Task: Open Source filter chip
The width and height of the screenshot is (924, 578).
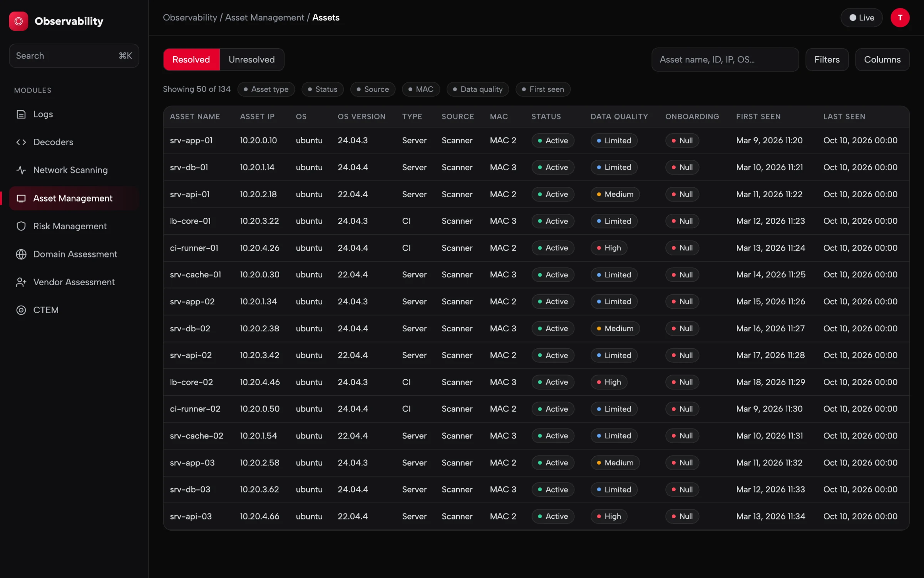Action: pos(373,89)
